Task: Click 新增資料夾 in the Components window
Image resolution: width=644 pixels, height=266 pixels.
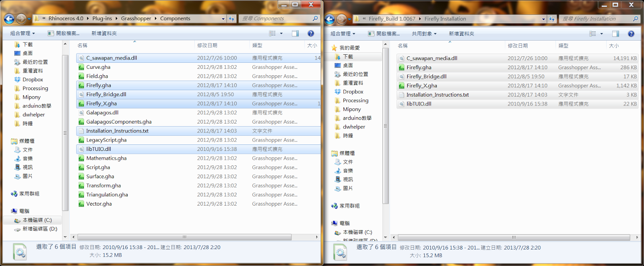Action: click(104, 33)
